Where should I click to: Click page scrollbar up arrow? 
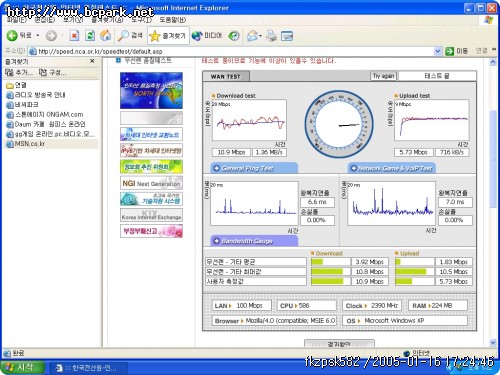[493, 62]
